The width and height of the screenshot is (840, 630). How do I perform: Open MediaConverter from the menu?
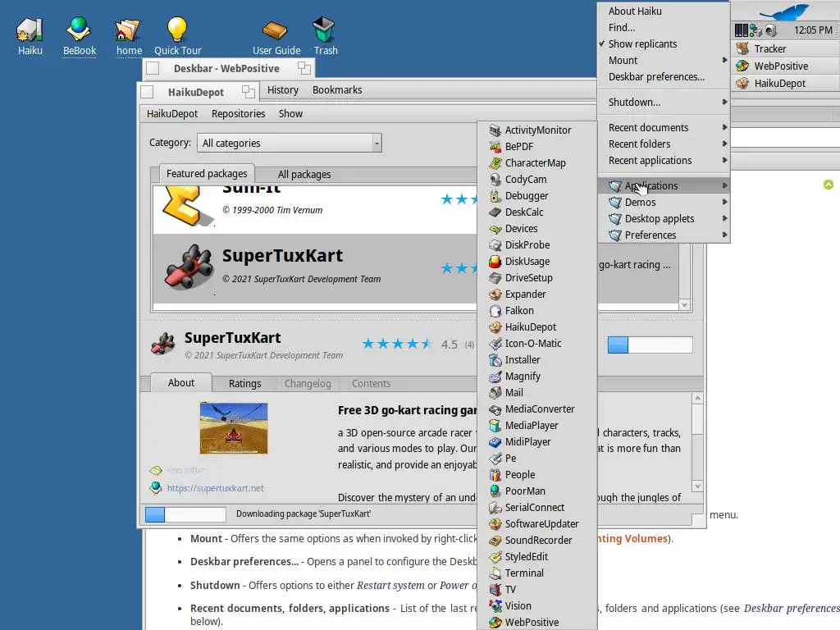point(536,409)
